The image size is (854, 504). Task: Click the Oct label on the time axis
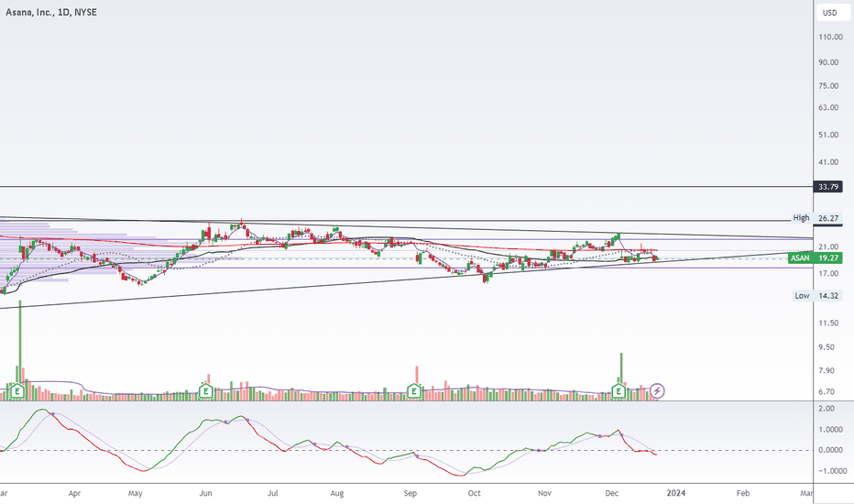pyautogui.click(x=475, y=493)
